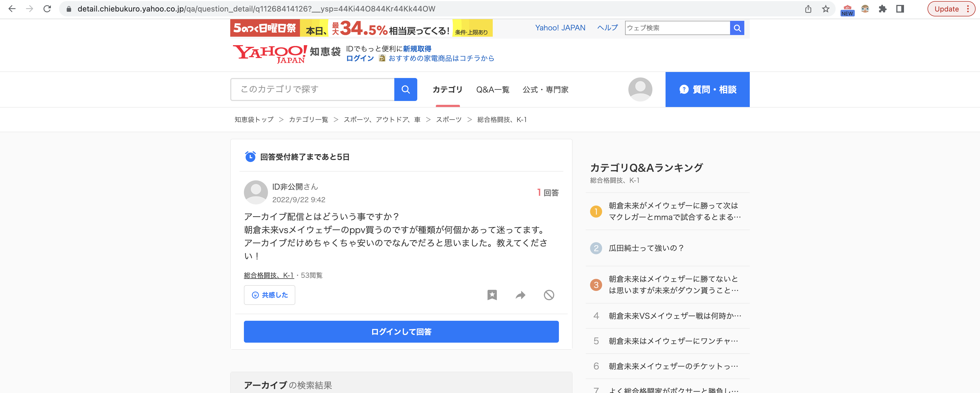Click the category search magnifier icon
The height and width of the screenshot is (393, 980).
pos(406,89)
